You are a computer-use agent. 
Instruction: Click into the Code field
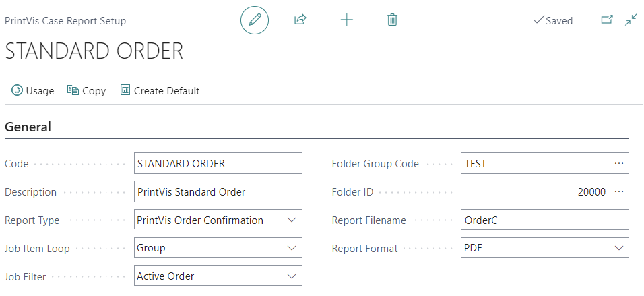217,163
